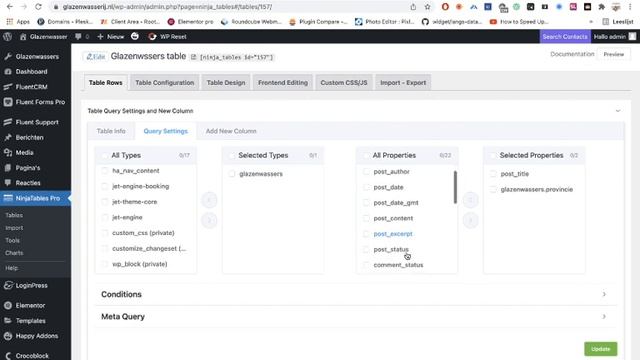Select the Table Info tab
This screenshot has height=360, width=640.
point(111,131)
